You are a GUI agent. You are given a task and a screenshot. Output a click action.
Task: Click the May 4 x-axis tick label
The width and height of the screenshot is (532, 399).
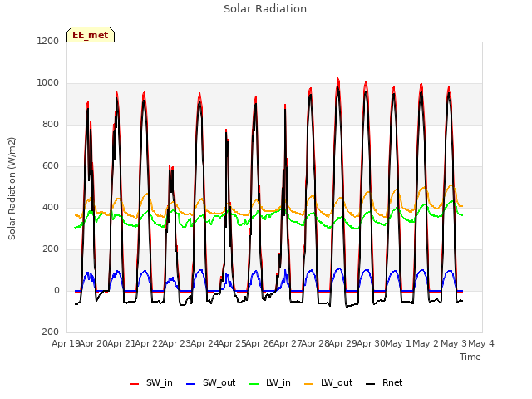click(481, 343)
